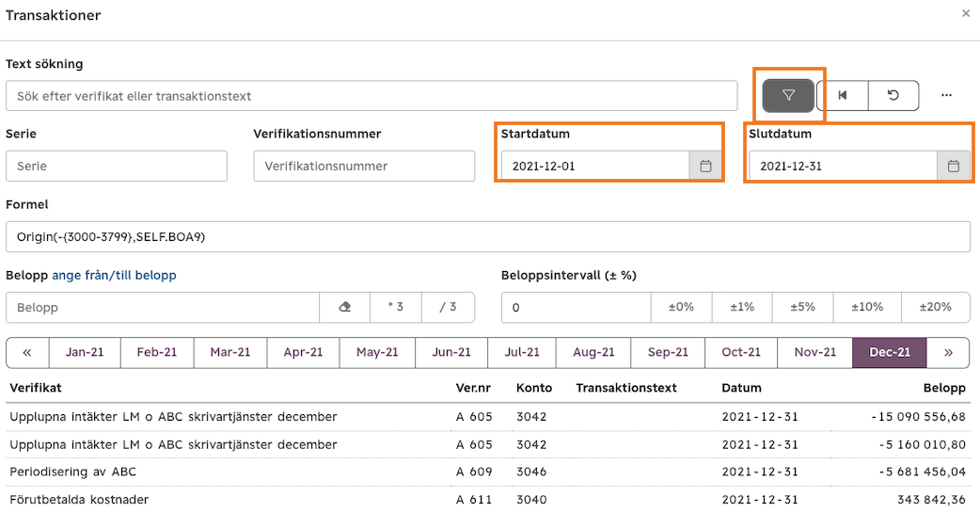Close the Transaktioner dialog
This screenshot has width=980, height=512.
click(x=966, y=13)
